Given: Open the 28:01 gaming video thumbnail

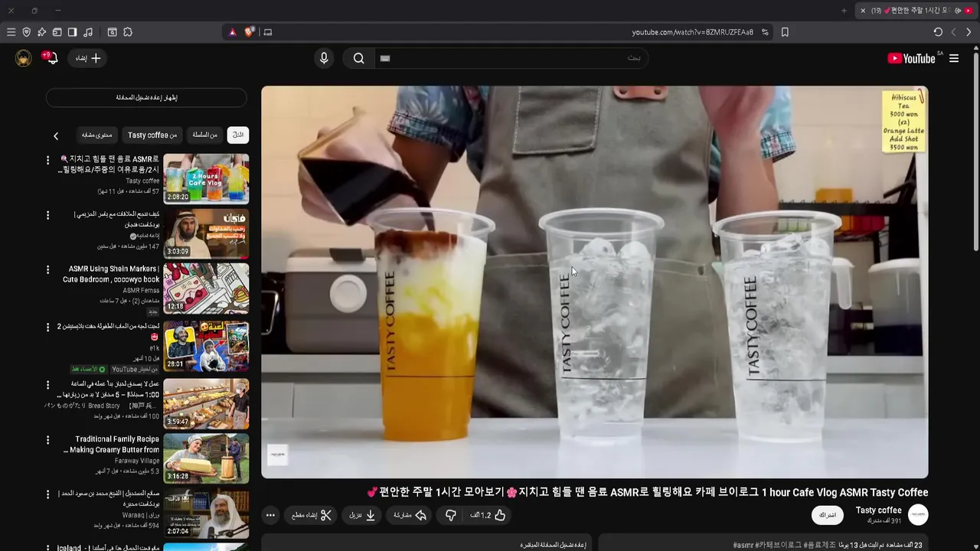Looking at the screenshot, I should (206, 346).
